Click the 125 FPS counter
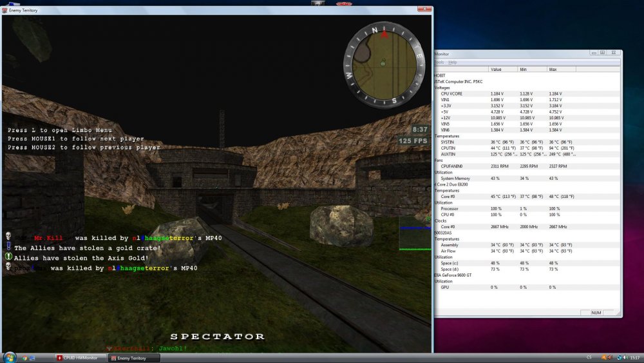Image resolution: width=644 pixels, height=363 pixels. [413, 141]
